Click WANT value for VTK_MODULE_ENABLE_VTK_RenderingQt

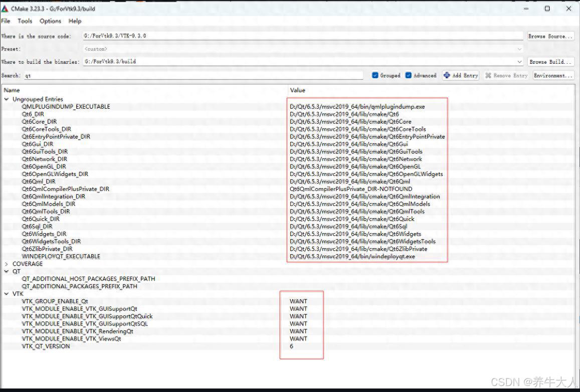pos(298,331)
